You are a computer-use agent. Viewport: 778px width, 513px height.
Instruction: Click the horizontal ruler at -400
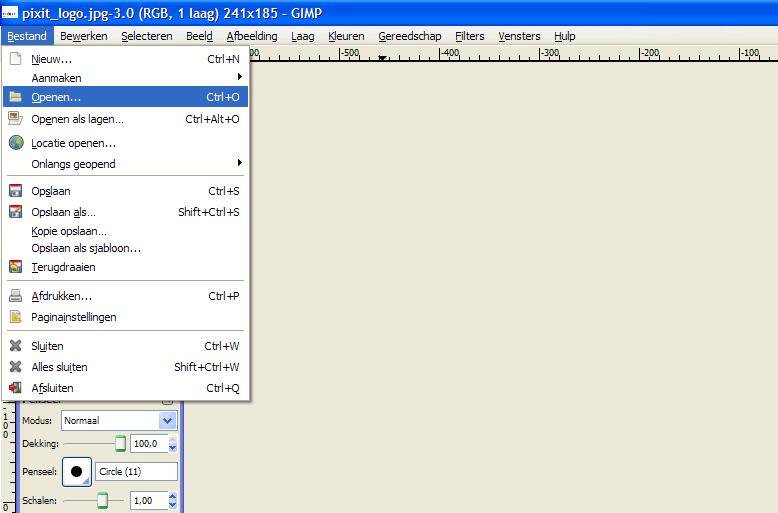pyautogui.click(x=450, y=54)
